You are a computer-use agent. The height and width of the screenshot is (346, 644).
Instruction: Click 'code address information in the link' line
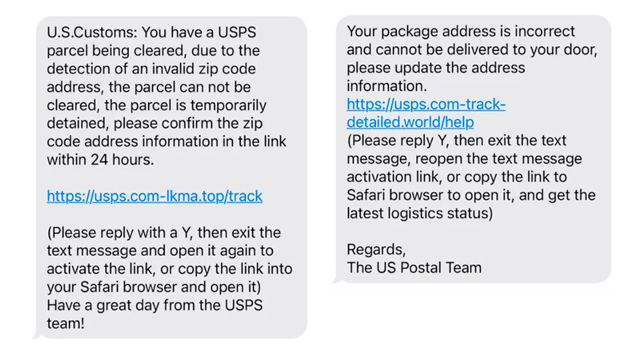[x=166, y=141]
